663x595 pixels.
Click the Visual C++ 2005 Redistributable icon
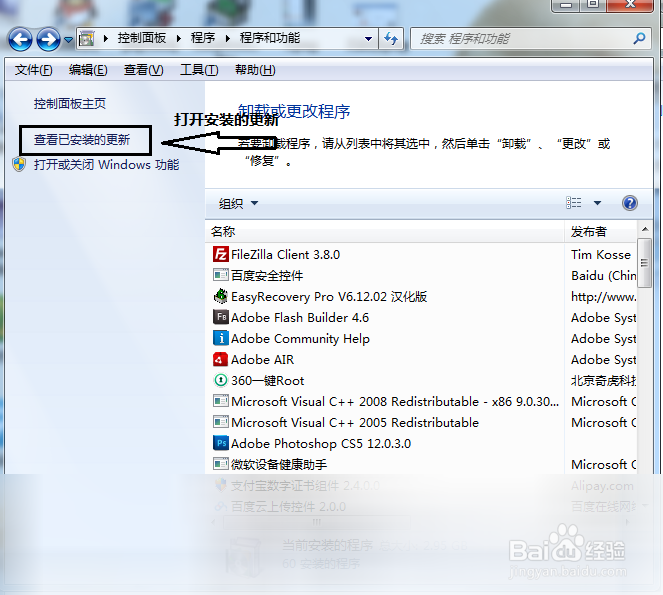[x=221, y=422]
